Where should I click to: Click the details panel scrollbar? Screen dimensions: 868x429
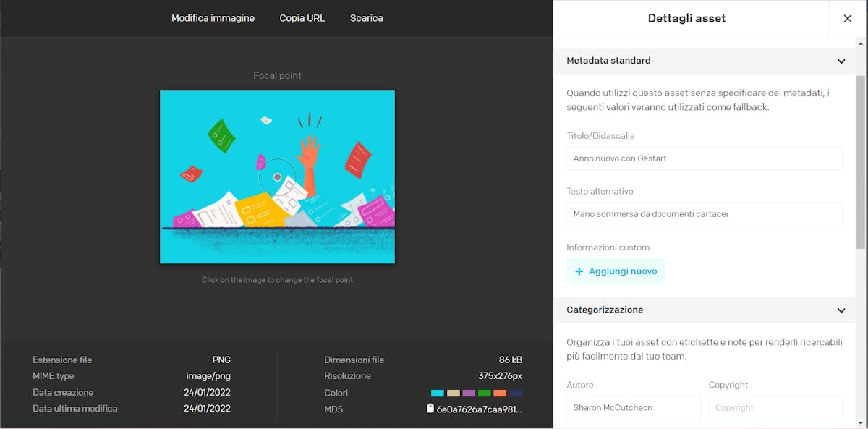861,162
